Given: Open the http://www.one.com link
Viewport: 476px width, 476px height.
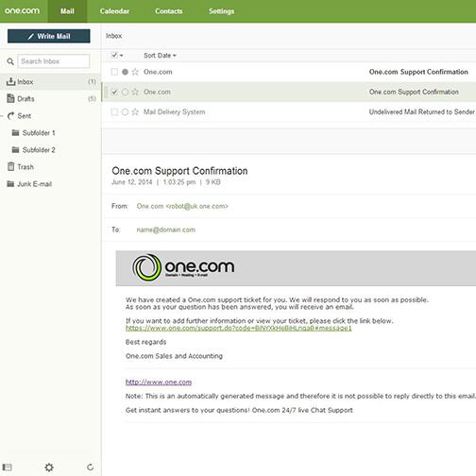Looking at the screenshot, I should point(159,382).
